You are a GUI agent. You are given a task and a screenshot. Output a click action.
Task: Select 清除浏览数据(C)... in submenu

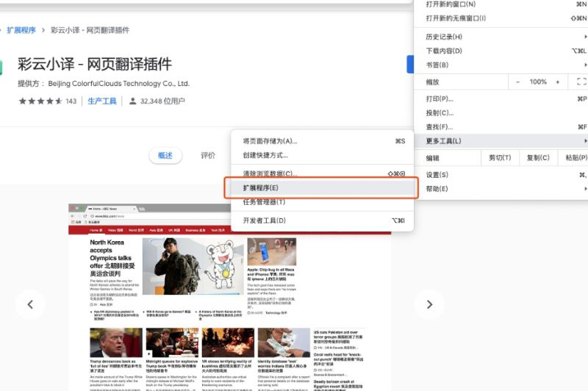pos(322,173)
